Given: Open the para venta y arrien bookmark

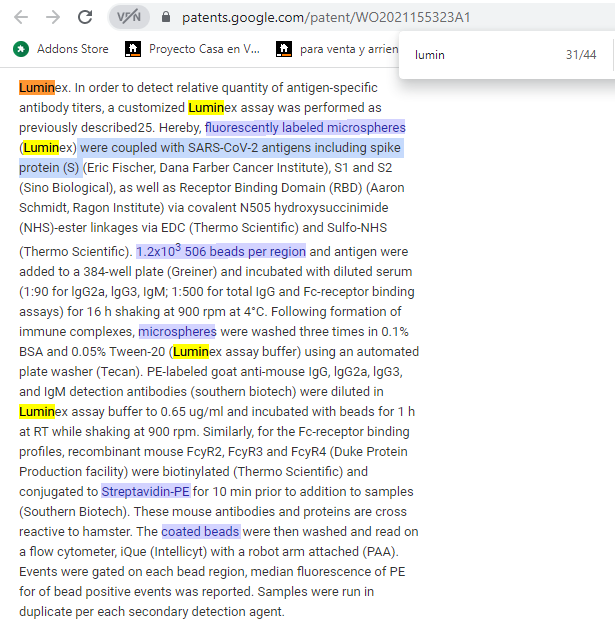Looking at the screenshot, I should pyautogui.click(x=335, y=48).
